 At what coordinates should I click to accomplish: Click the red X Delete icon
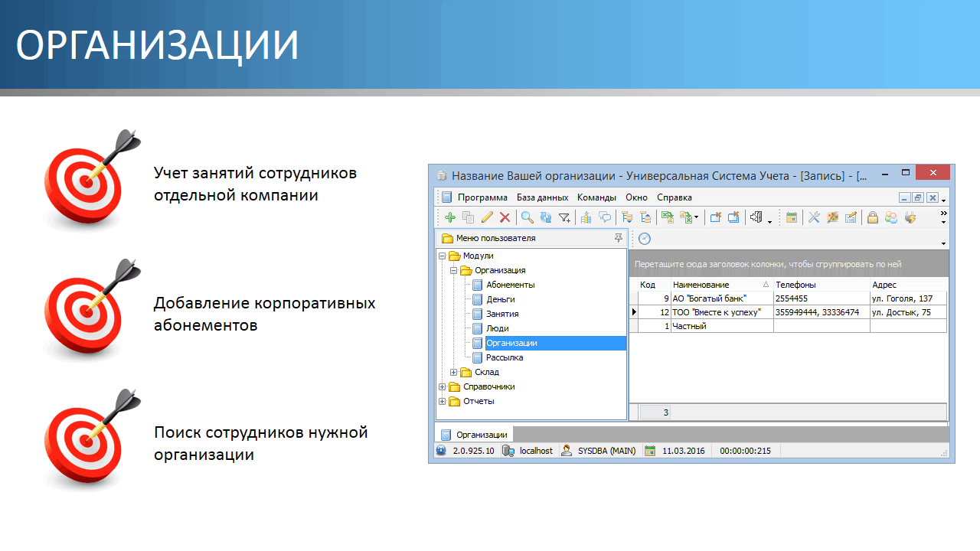(x=505, y=217)
